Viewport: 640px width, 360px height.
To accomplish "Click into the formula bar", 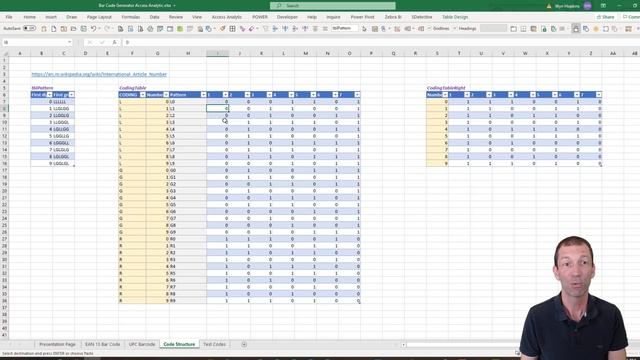I will (380, 42).
